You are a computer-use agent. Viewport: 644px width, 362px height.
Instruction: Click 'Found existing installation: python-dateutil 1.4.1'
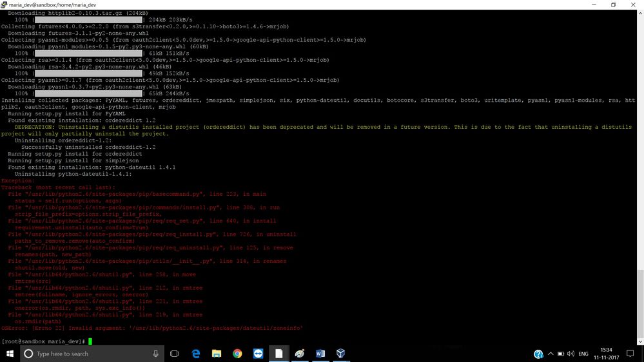tap(92, 167)
